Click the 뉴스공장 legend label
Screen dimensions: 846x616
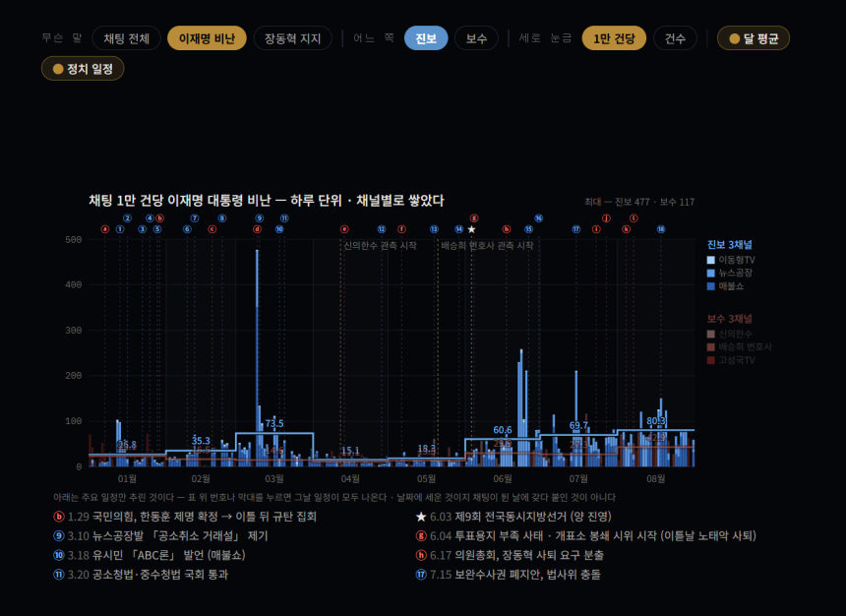pyautogui.click(x=736, y=274)
